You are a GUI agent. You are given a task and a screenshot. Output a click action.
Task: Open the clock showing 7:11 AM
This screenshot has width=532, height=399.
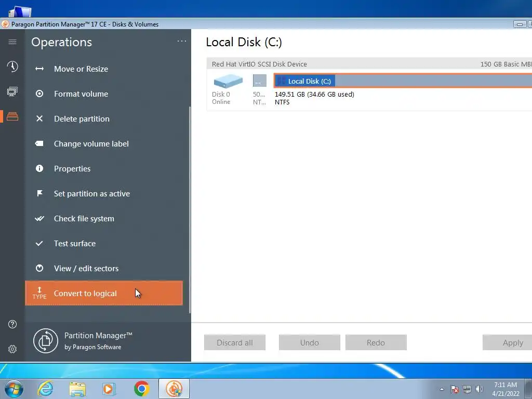[x=506, y=389]
